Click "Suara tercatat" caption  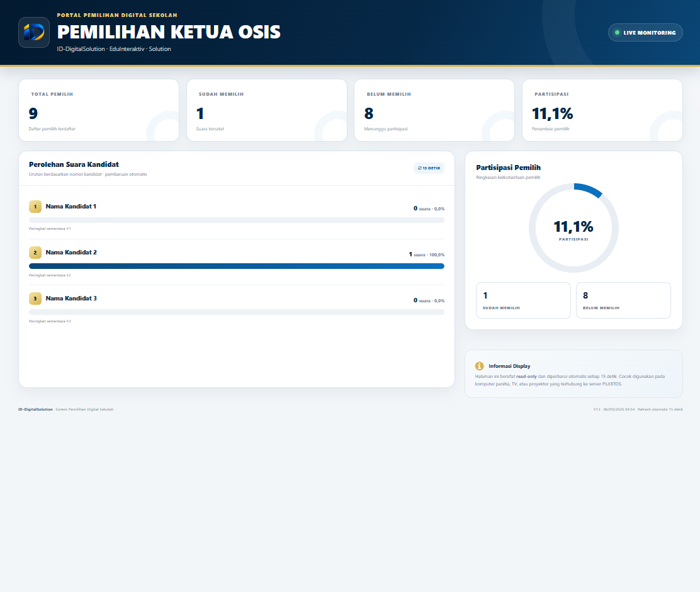point(210,128)
